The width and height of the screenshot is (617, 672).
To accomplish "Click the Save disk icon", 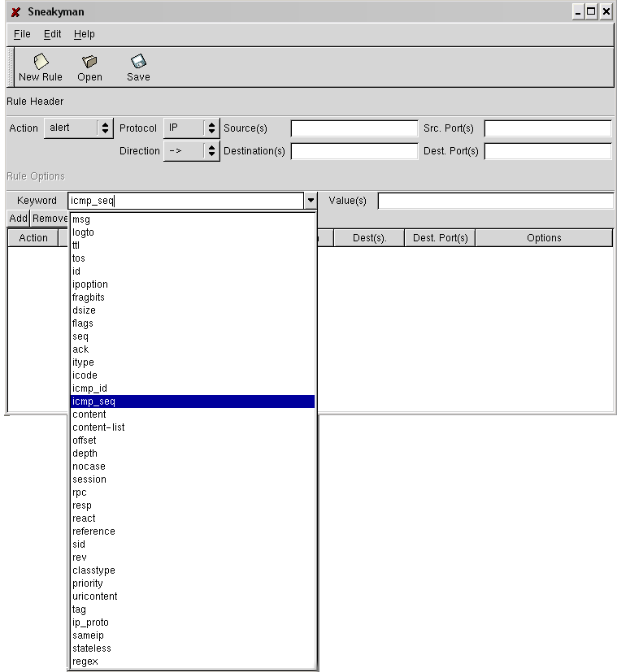I will (x=138, y=62).
